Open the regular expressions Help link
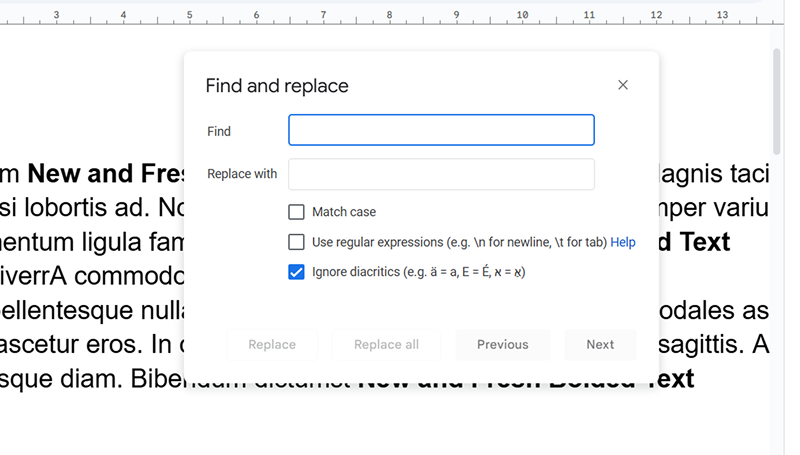Screen dimensions: 800x455 (622, 242)
